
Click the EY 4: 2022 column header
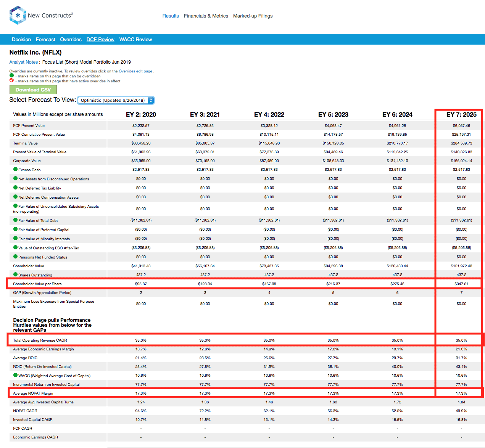tap(269, 114)
